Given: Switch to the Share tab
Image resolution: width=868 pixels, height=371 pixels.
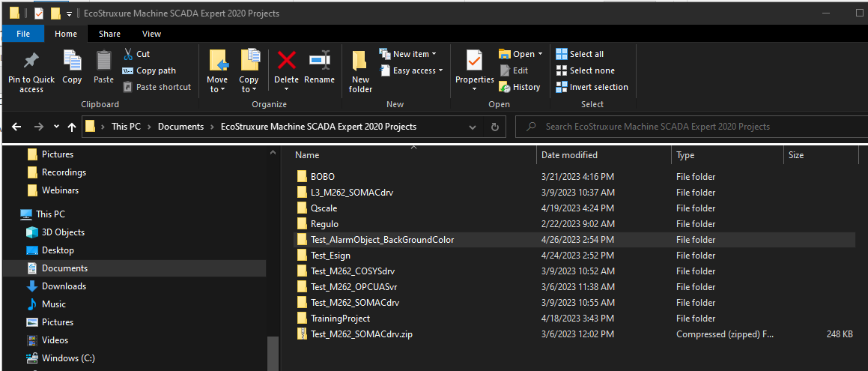Looking at the screenshot, I should coord(109,34).
